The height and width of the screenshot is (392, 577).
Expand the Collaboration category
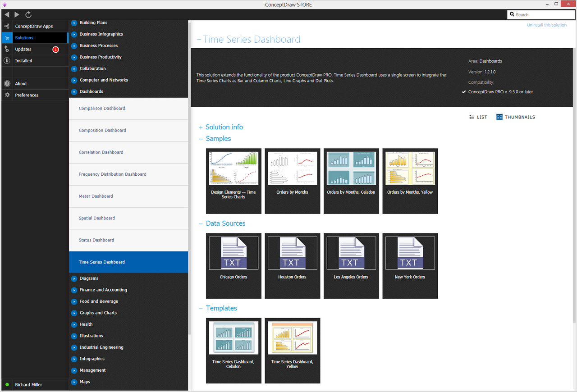[74, 68]
